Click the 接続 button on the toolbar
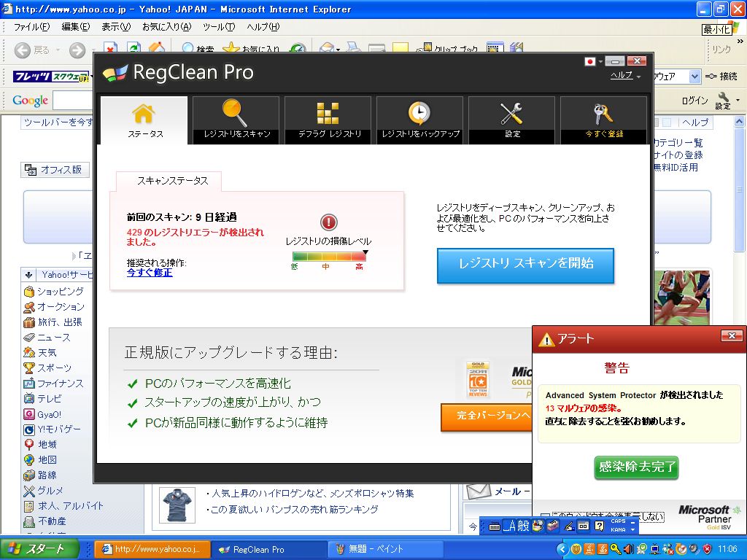The width and height of the screenshot is (747, 560). pyautogui.click(x=721, y=76)
